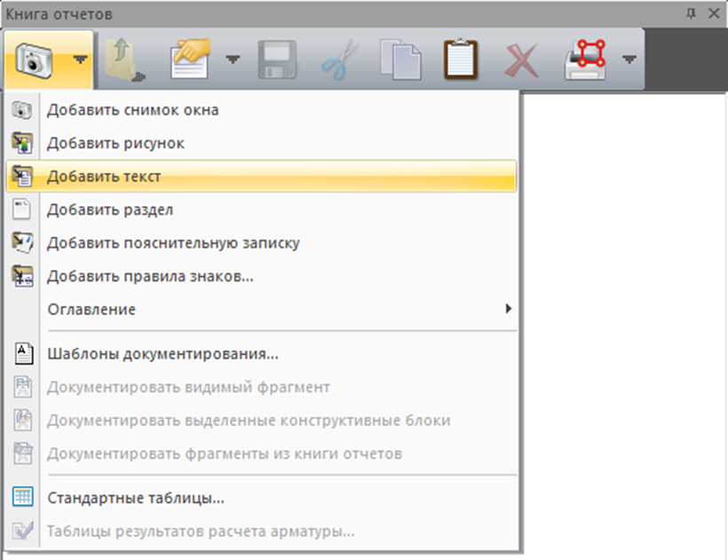Choose Добавить раздел menu item
This screenshot has width=728, height=560.
261,209
